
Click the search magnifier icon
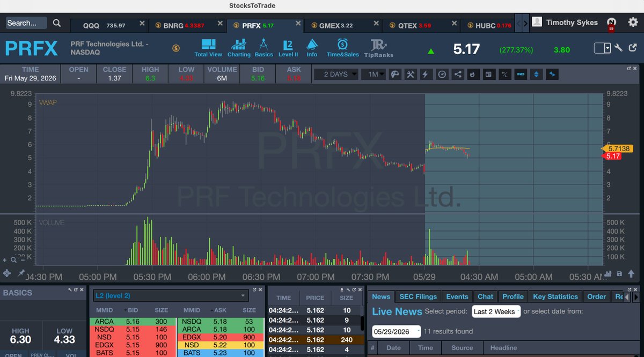click(x=57, y=23)
